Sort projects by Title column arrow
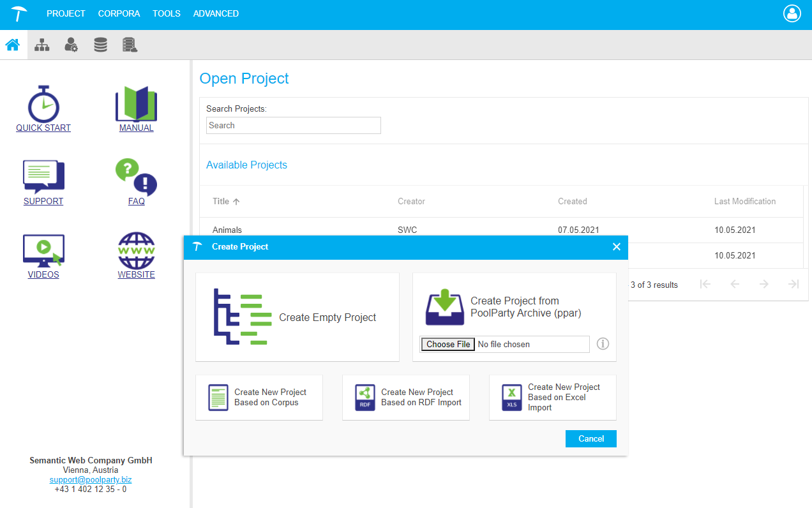 (x=236, y=202)
